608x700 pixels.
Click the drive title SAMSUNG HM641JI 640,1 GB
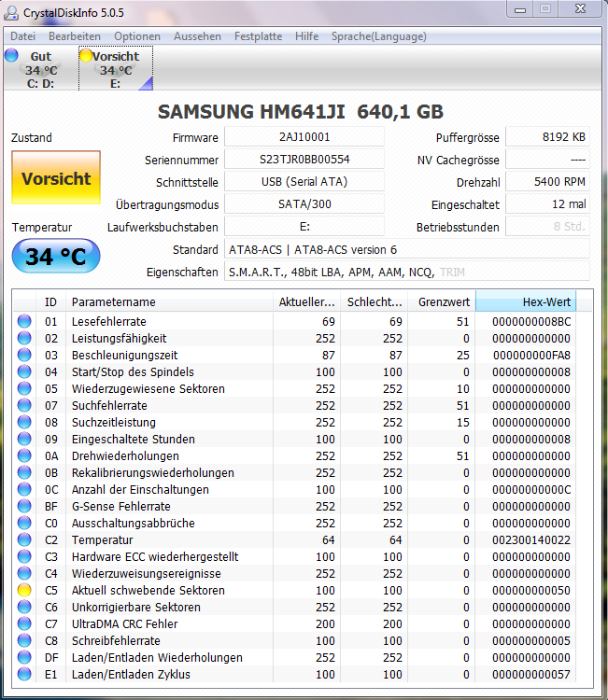tap(300, 112)
